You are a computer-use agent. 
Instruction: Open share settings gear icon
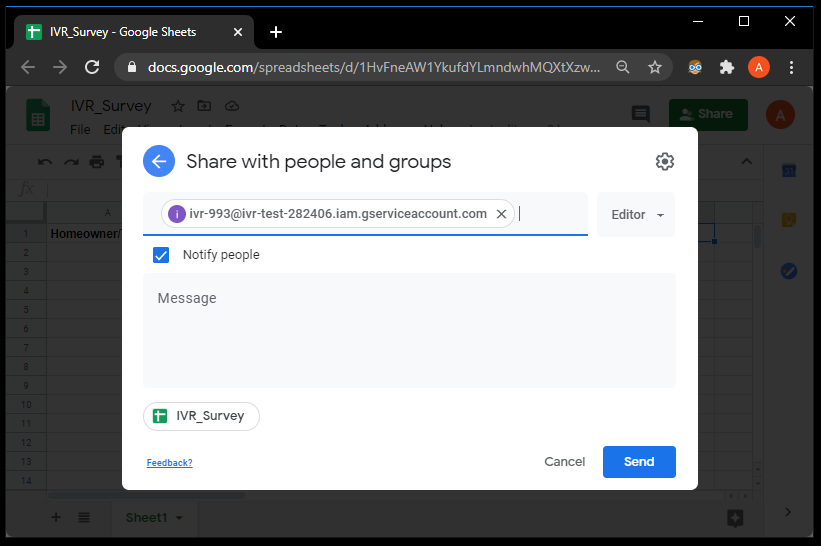pyautogui.click(x=664, y=161)
